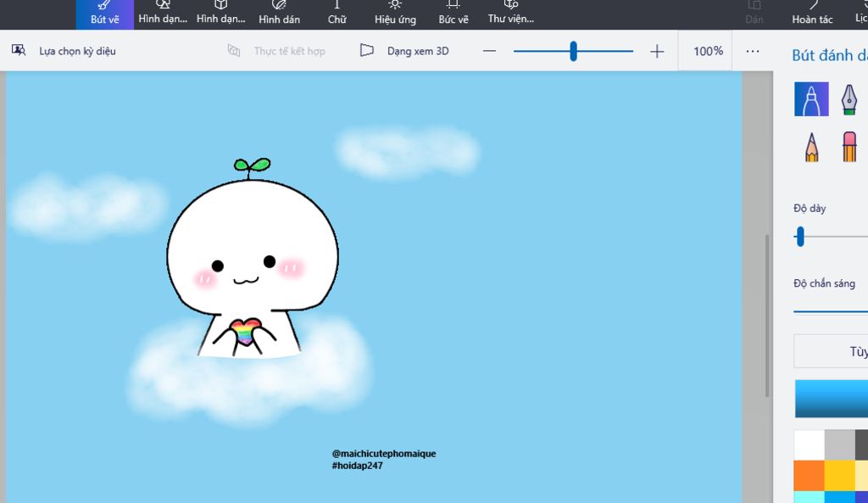Go to the Hiệu ứng tab

click(395, 14)
